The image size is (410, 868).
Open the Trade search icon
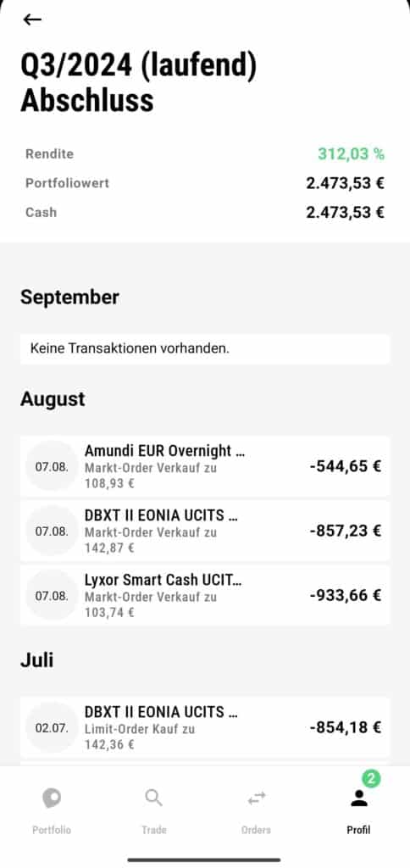click(153, 798)
